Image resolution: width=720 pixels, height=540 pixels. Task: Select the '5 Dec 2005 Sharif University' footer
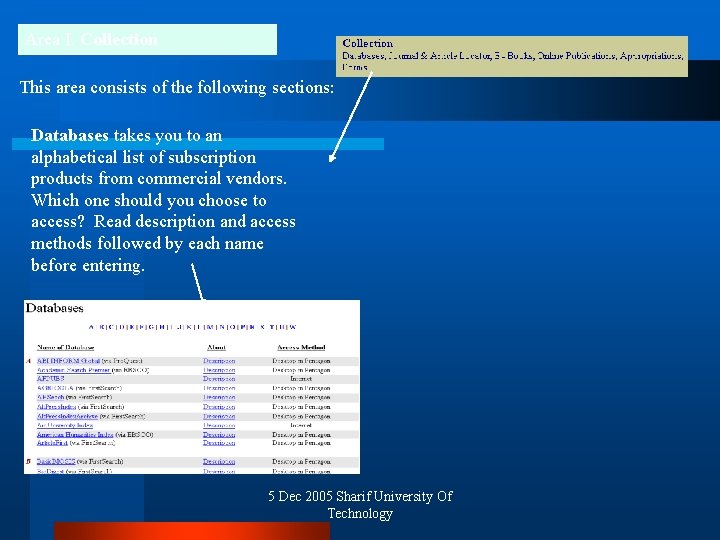(x=360, y=505)
